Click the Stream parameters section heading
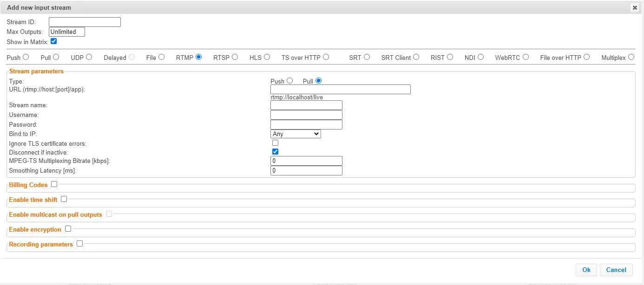The height and width of the screenshot is (285, 644). click(x=36, y=71)
